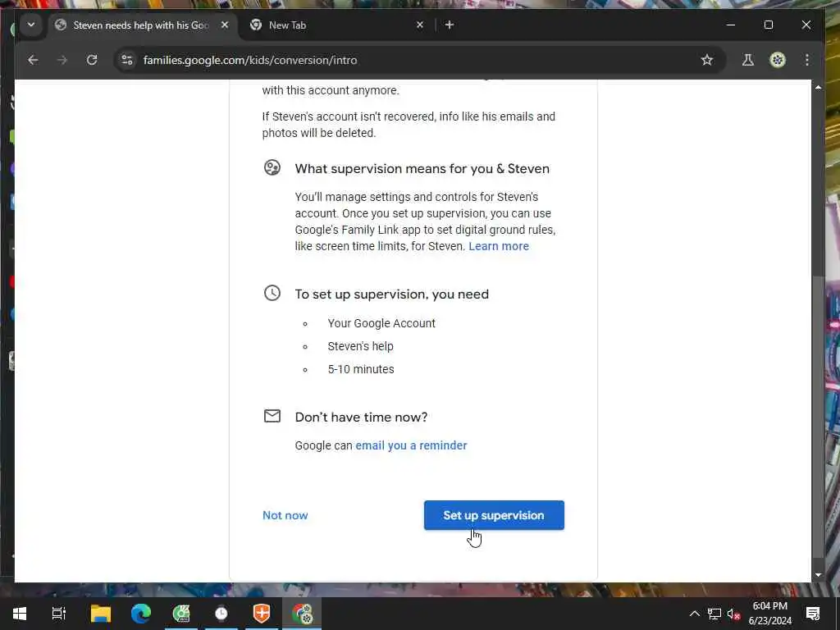This screenshot has height=630, width=840.
Task: Choose Not now
Action: click(x=285, y=515)
